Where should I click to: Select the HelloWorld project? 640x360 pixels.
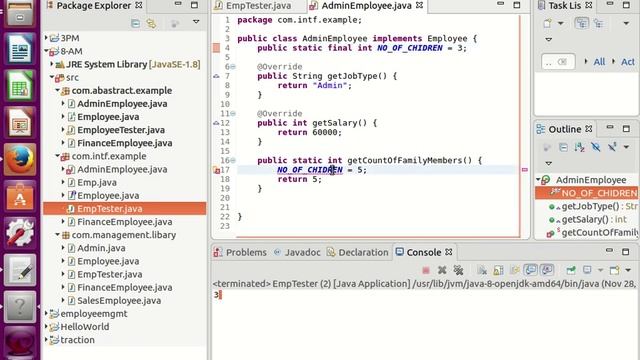point(84,327)
